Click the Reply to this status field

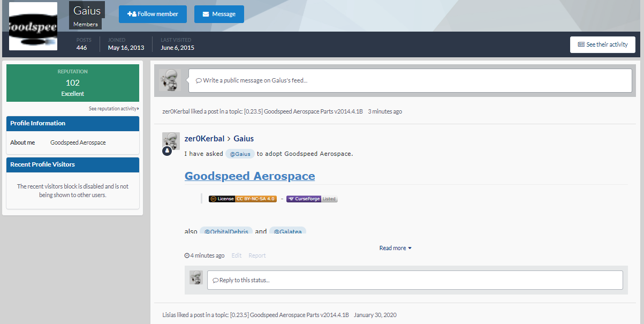pos(415,280)
